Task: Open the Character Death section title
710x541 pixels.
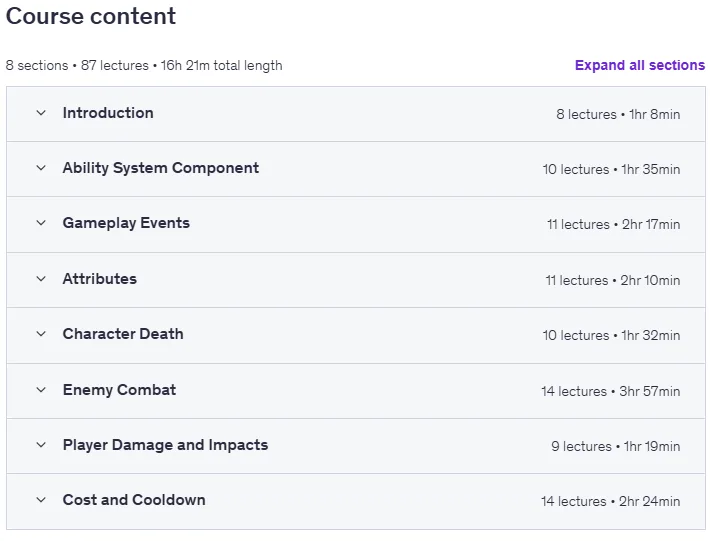Action: 123,334
